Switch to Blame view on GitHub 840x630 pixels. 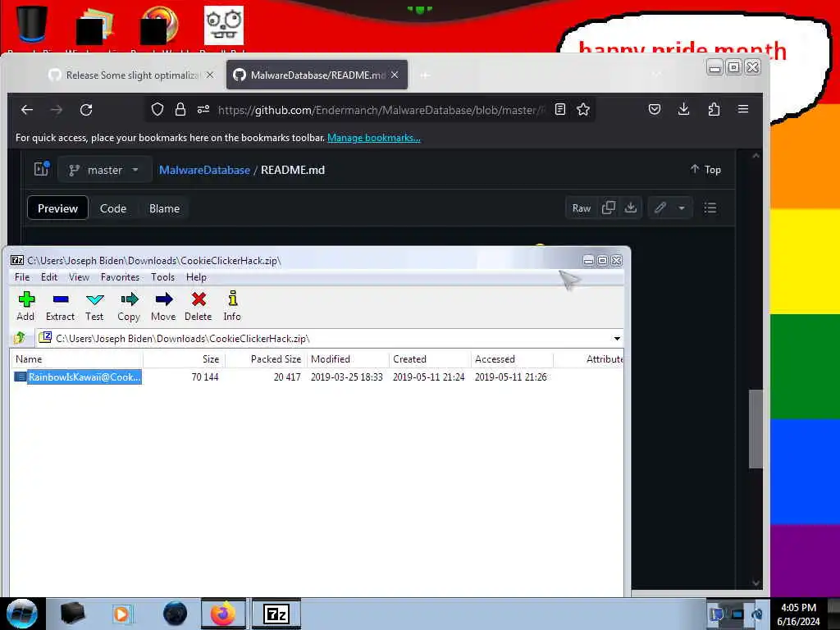164,208
